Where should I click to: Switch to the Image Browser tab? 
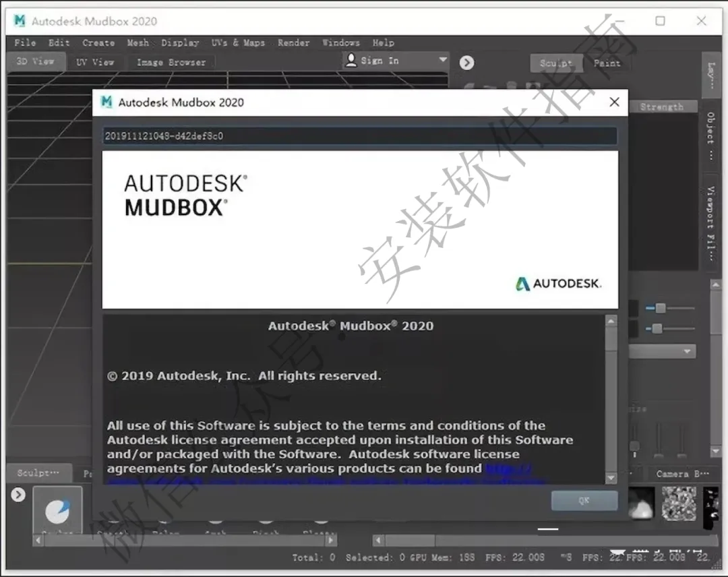tap(171, 62)
